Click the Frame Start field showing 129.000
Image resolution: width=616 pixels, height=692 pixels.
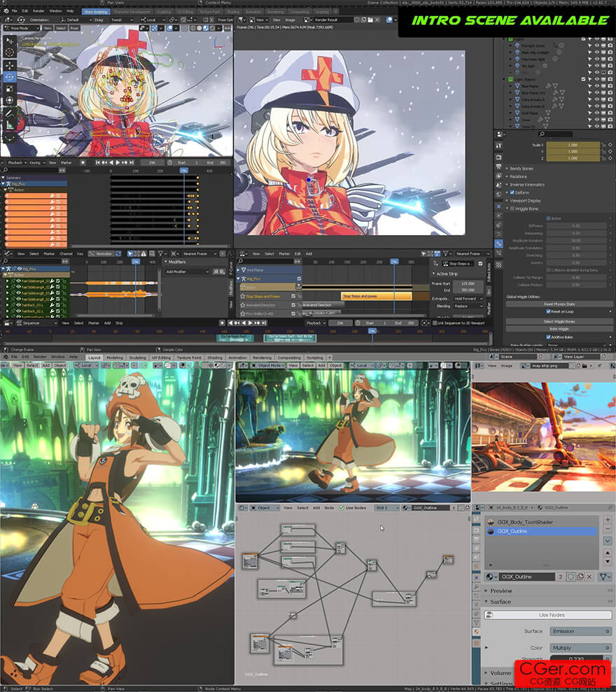coord(468,284)
